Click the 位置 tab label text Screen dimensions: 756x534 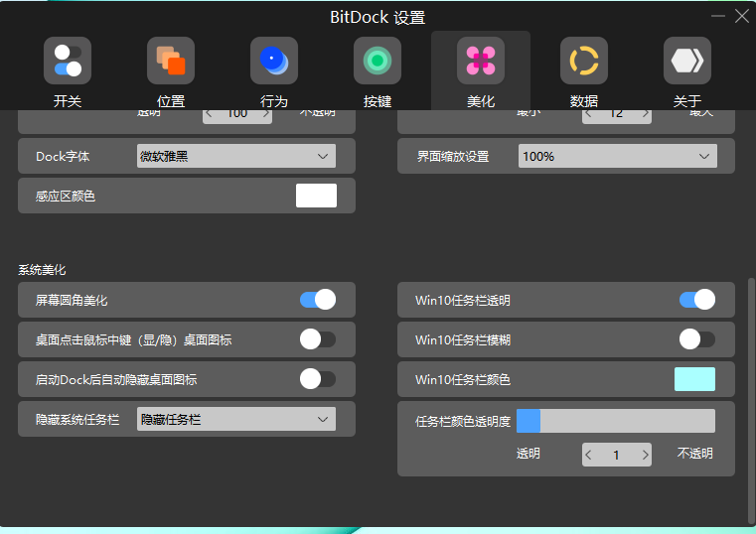coord(171,101)
